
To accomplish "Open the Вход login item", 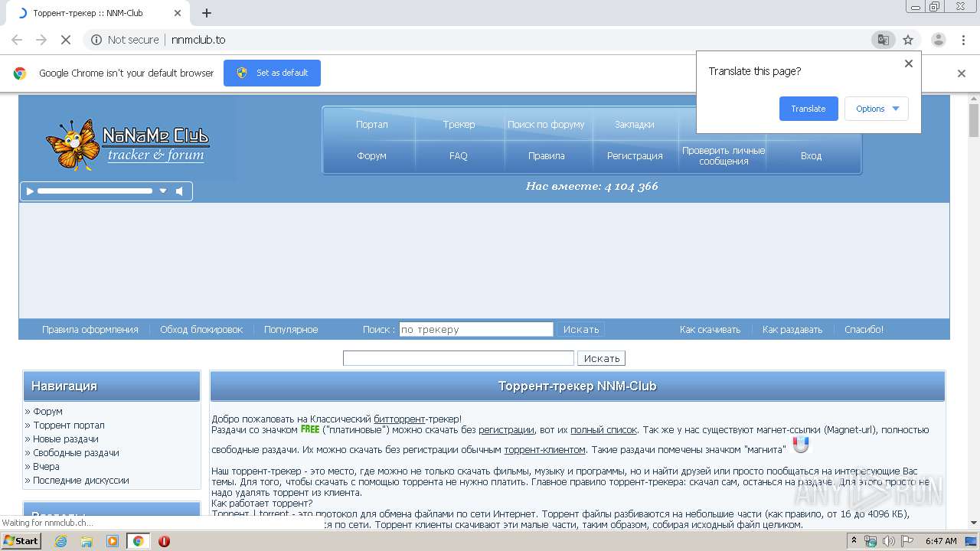I will click(x=812, y=156).
